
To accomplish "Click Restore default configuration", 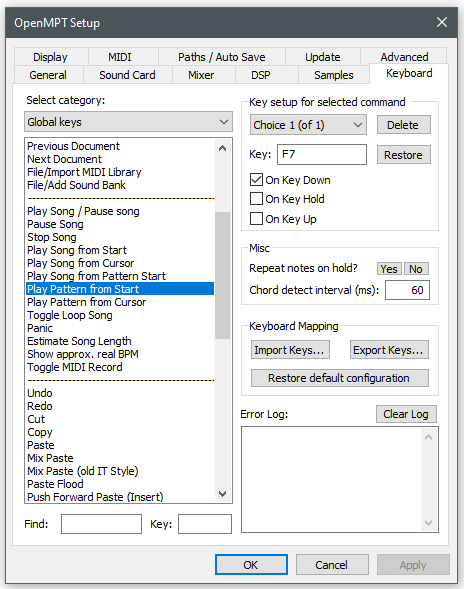I will tap(340, 378).
